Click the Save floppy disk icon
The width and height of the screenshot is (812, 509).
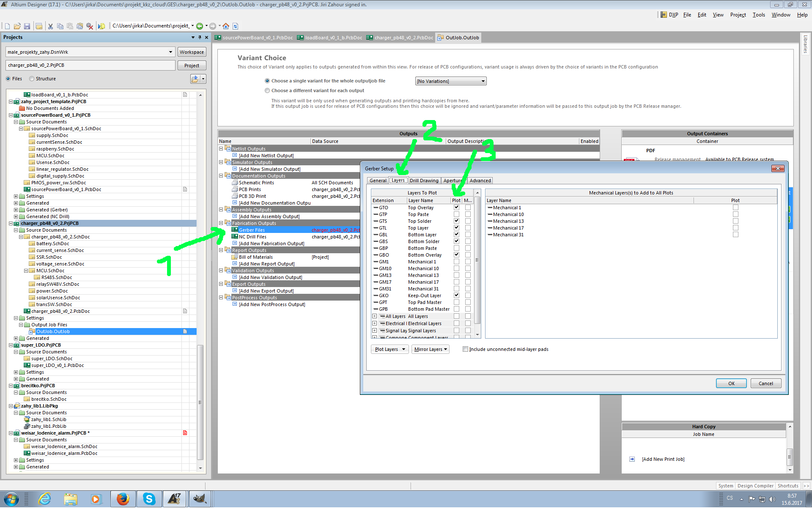[27, 26]
